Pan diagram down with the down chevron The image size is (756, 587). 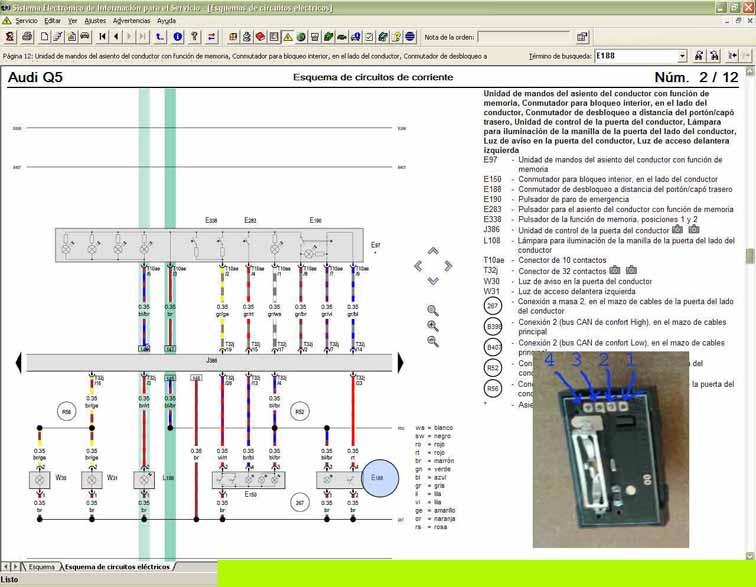click(433, 281)
